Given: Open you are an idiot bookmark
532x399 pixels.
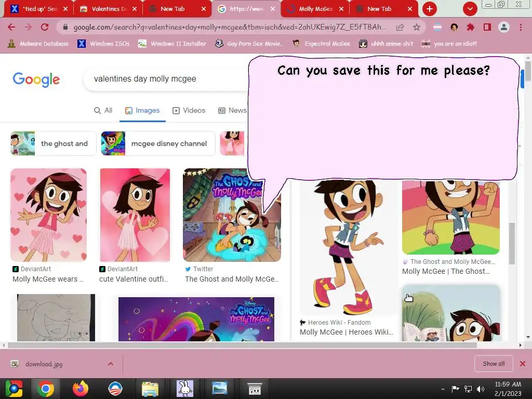Looking at the screenshot, I should [449, 44].
